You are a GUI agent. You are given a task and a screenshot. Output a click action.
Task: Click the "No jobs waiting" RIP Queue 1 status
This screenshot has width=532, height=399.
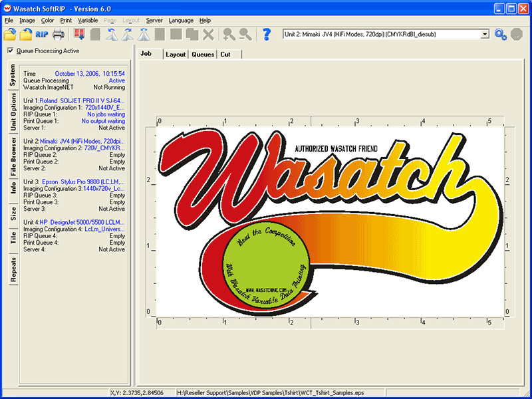(x=106, y=114)
